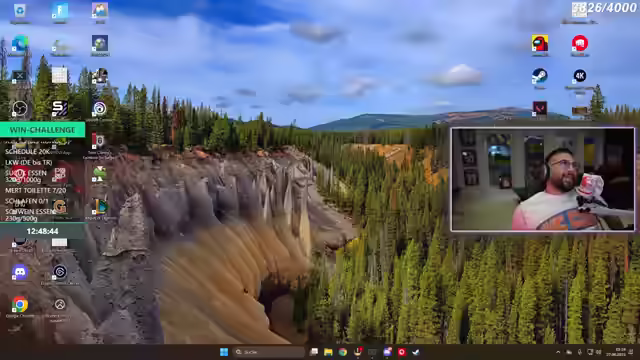Click the webcam overlay feed
The height and width of the screenshot is (360, 640).
(543, 179)
